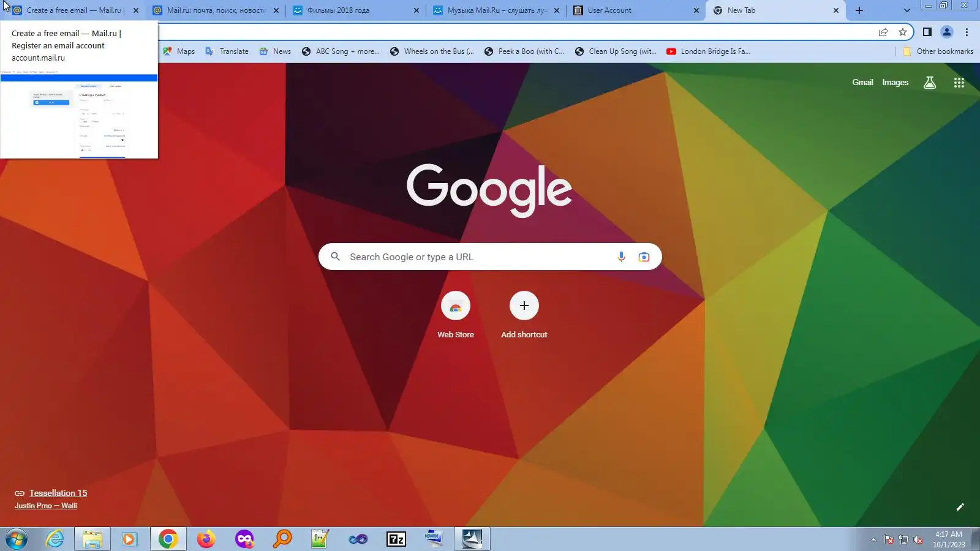Search by voice using microphone icon
980x551 pixels.
(x=621, y=257)
